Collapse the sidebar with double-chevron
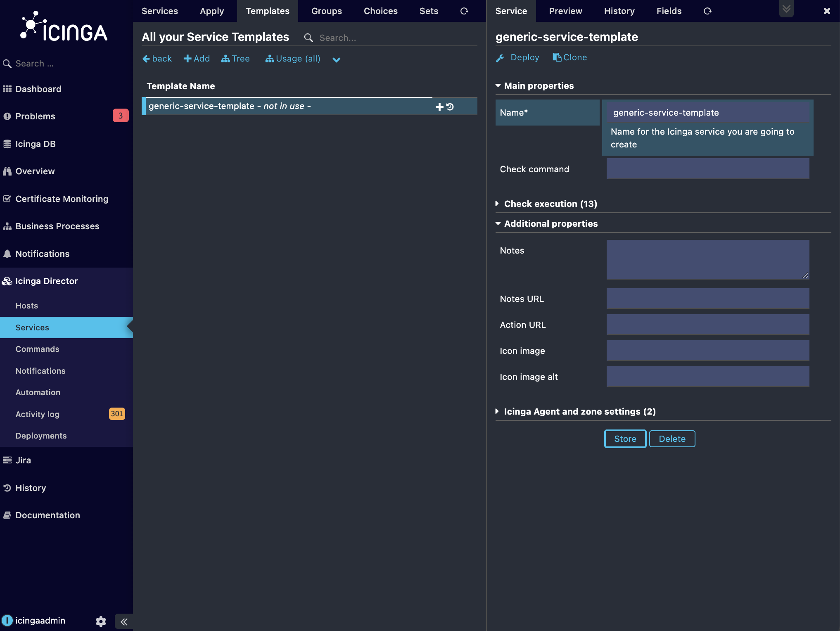Viewport: 840px width, 631px height. click(x=124, y=622)
